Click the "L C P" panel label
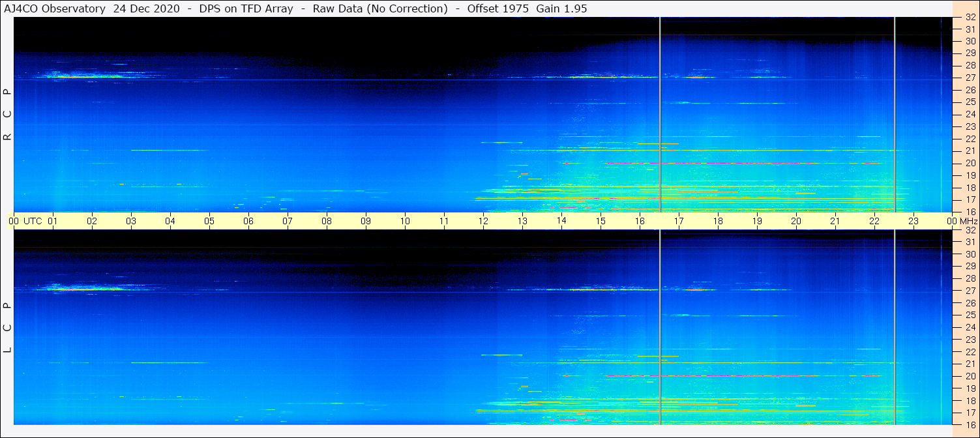Viewport: 980px width, 438px height. click(8, 328)
